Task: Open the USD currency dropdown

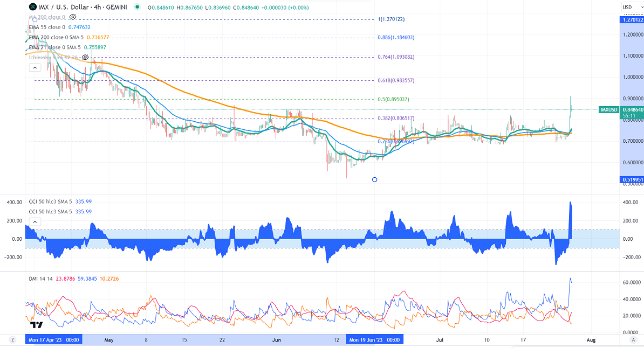Action: click(x=627, y=7)
